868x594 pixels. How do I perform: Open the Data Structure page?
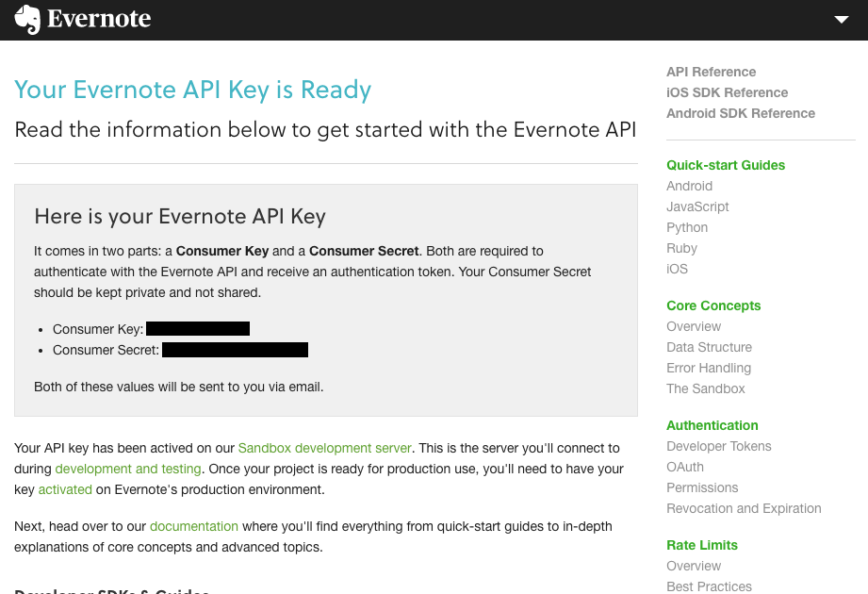point(709,347)
